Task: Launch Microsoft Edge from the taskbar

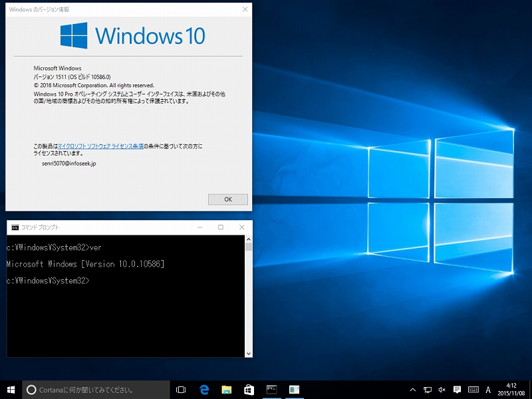Action: click(x=204, y=390)
